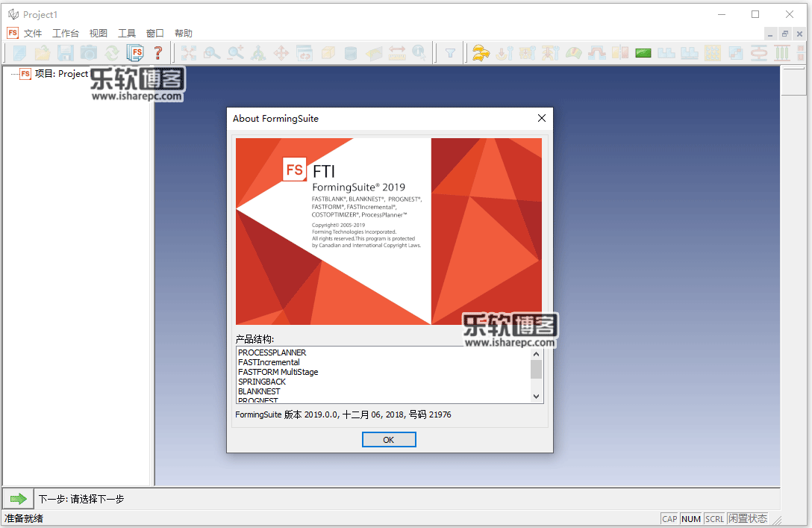Close the About FormingSuite dialog
This screenshot has width=812, height=528.
pyautogui.click(x=542, y=118)
